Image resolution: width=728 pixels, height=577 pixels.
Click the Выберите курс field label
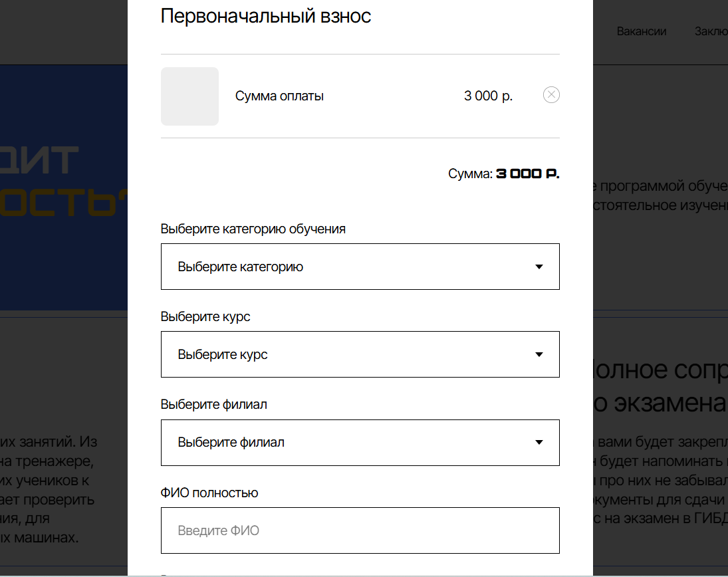pyautogui.click(x=205, y=316)
